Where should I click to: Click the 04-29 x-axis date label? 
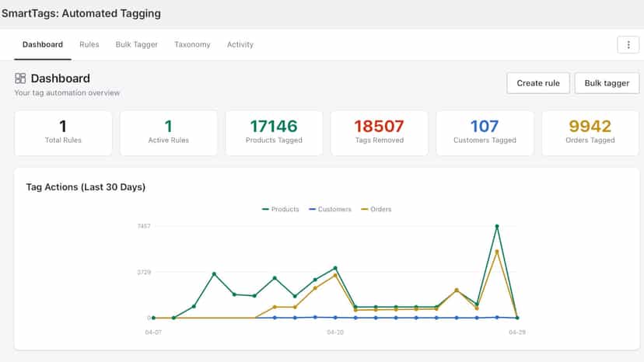pos(517,332)
